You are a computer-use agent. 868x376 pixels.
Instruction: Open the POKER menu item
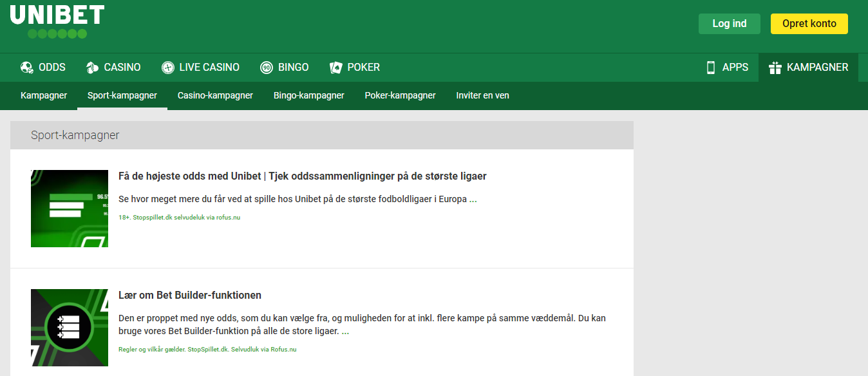[355, 68]
